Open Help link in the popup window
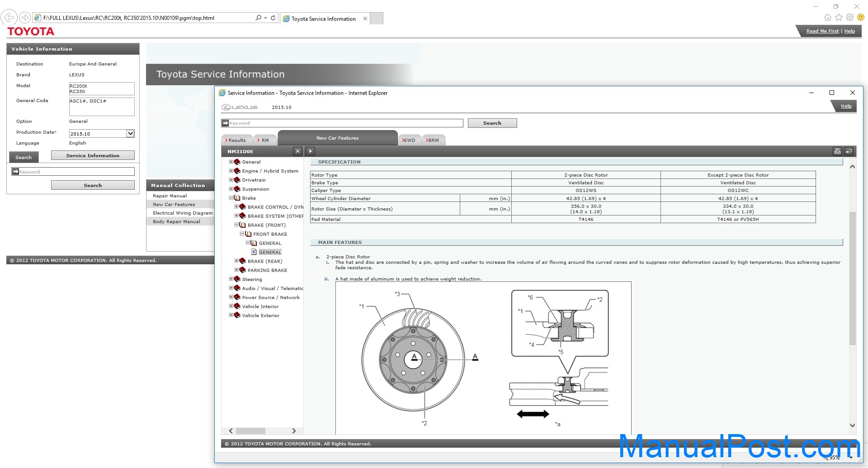Screen dimensions: 868x468 click(x=846, y=106)
